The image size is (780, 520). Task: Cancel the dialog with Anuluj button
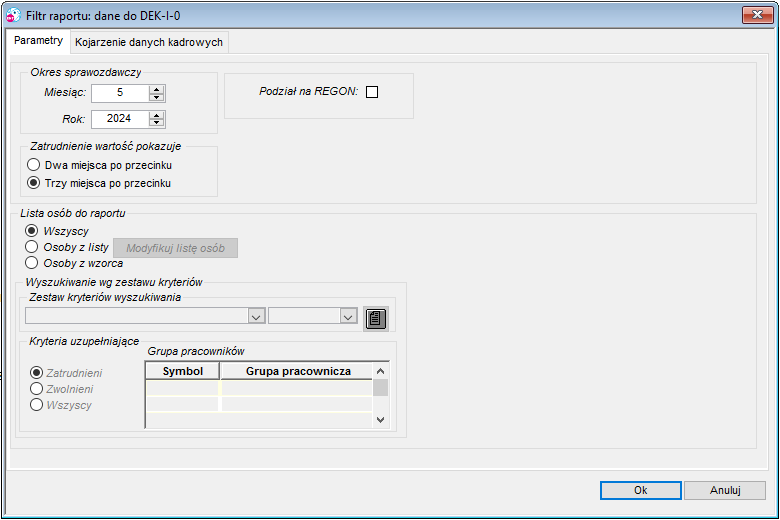tap(725, 490)
